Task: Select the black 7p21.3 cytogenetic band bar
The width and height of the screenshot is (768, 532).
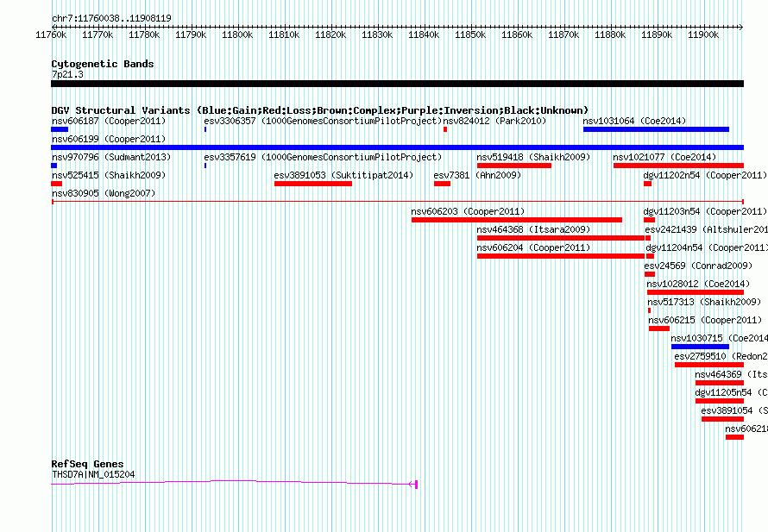Action: (x=397, y=84)
